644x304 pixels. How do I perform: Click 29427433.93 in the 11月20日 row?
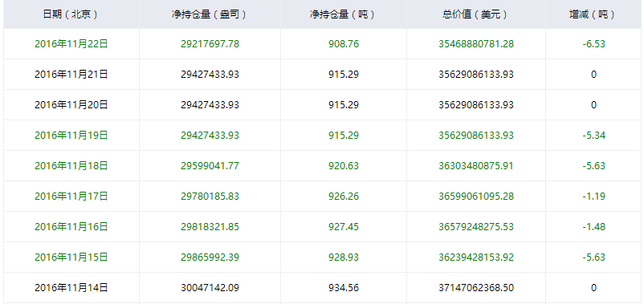(x=210, y=104)
